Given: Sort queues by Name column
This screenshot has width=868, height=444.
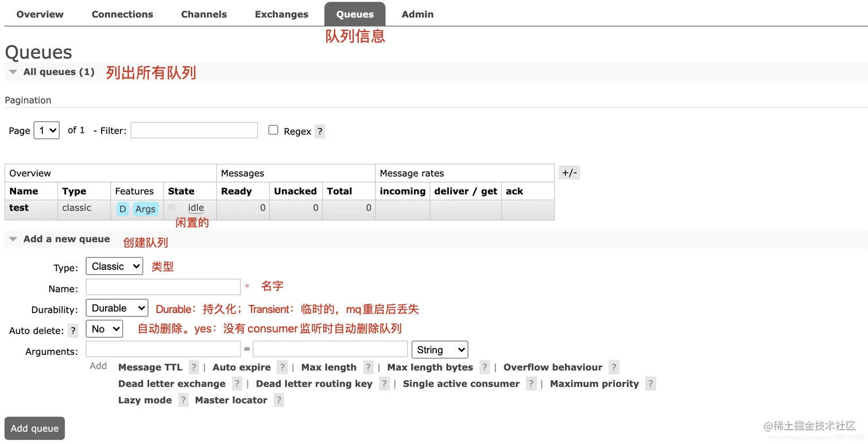Looking at the screenshot, I should (x=24, y=191).
